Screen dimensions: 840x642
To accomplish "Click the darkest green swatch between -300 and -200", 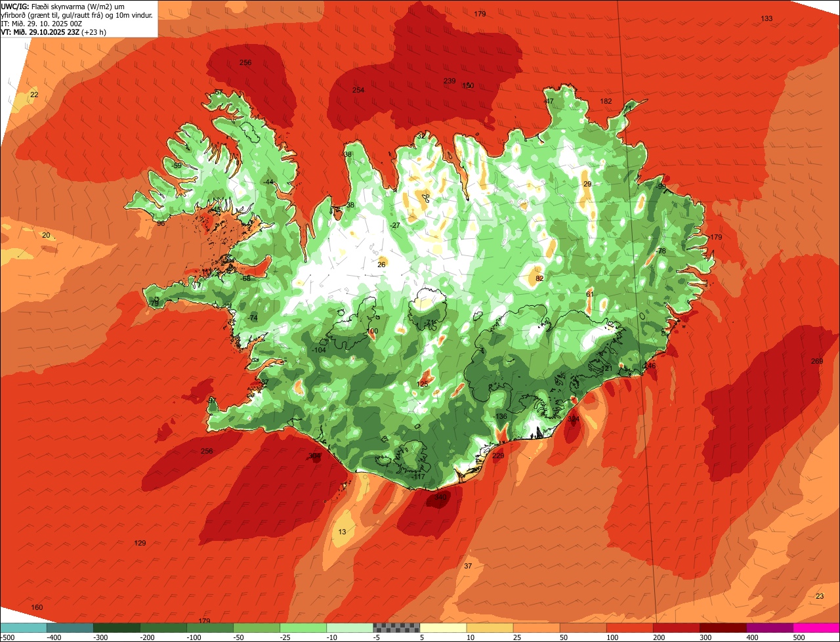I will tap(116, 628).
